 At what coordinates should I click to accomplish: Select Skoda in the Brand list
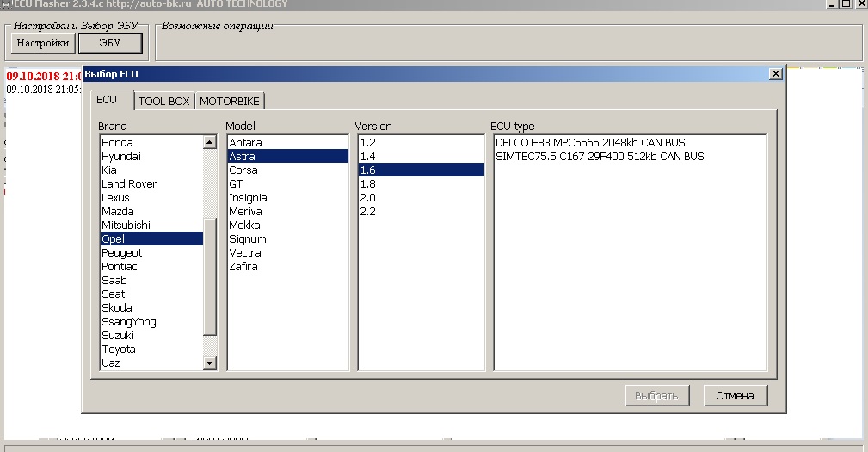pyautogui.click(x=151, y=308)
